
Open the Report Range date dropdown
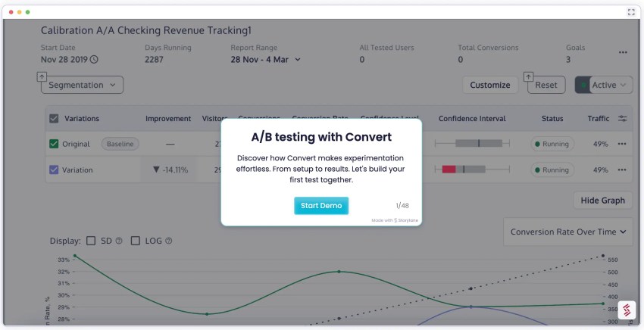(265, 60)
